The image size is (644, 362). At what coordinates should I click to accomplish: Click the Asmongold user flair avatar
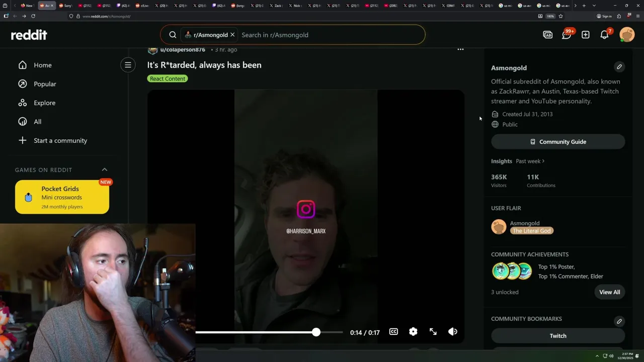[499, 227]
